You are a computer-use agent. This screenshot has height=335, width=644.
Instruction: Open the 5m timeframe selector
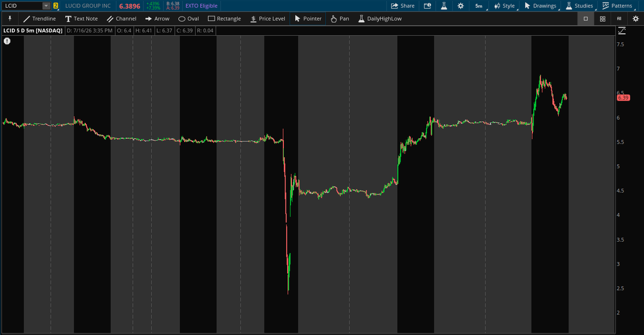(x=479, y=6)
